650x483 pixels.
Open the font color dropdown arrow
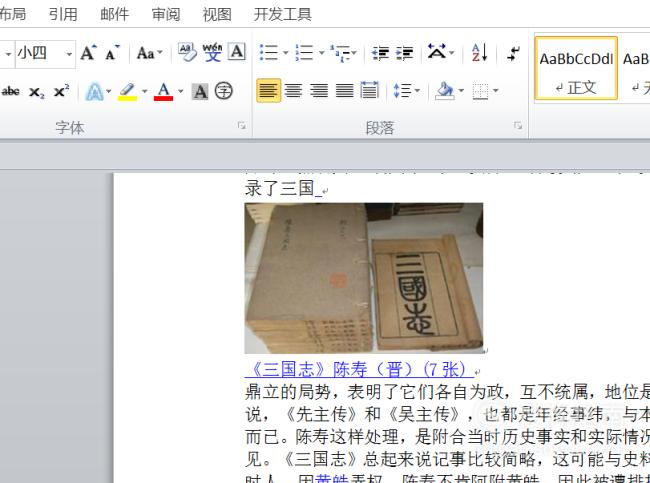tap(181, 91)
